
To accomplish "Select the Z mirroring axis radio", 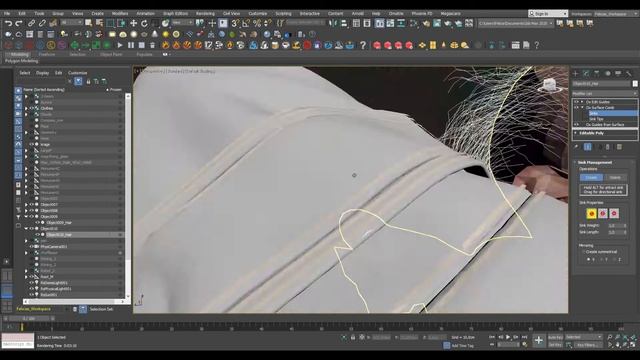I will click(x=615, y=259).
